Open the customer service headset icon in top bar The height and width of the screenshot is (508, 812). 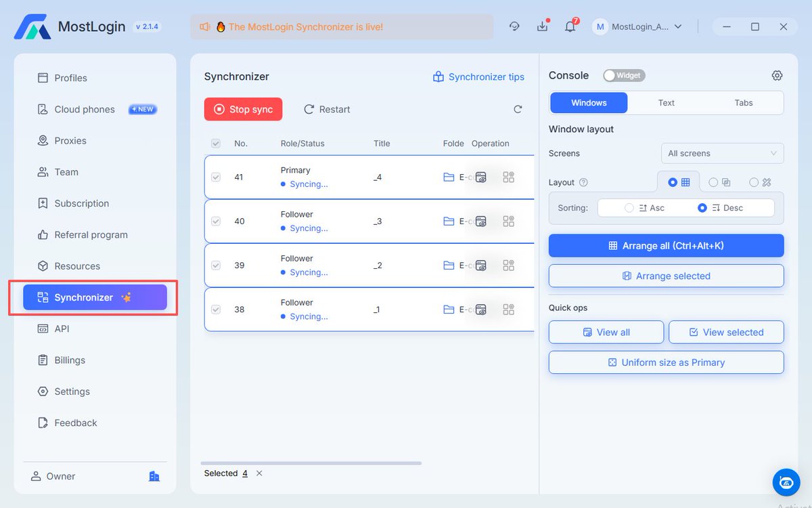pos(514,26)
